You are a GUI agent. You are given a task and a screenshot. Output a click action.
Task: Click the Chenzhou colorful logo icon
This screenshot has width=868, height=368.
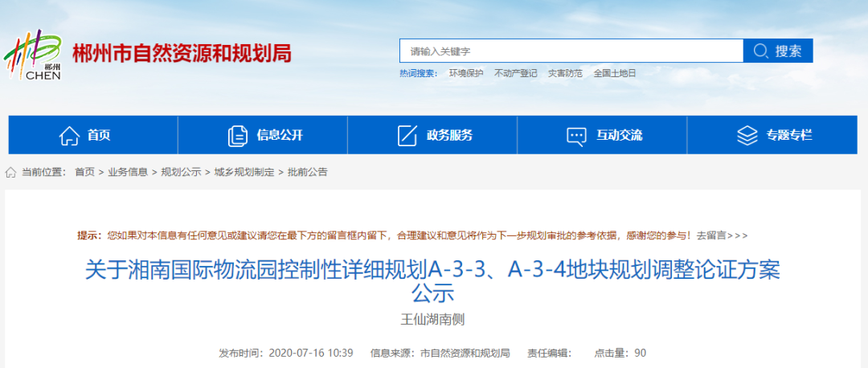(x=33, y=54)
